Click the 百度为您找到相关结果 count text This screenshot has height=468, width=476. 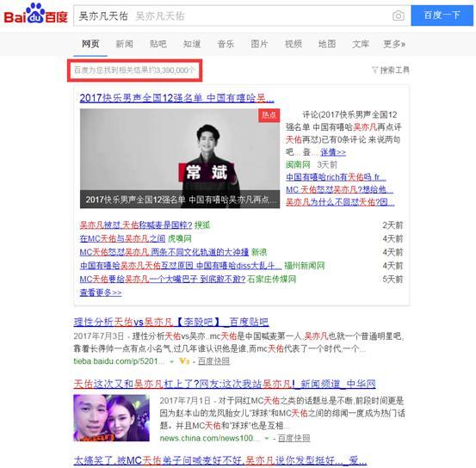point(134,70)
